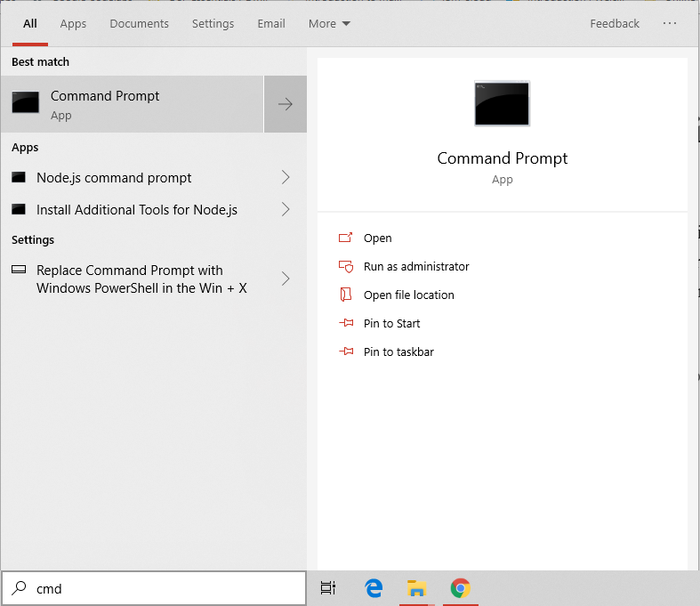700x606 pixels.
Task: Click the Command Prompt icon in best match
Action: (26, 102)
